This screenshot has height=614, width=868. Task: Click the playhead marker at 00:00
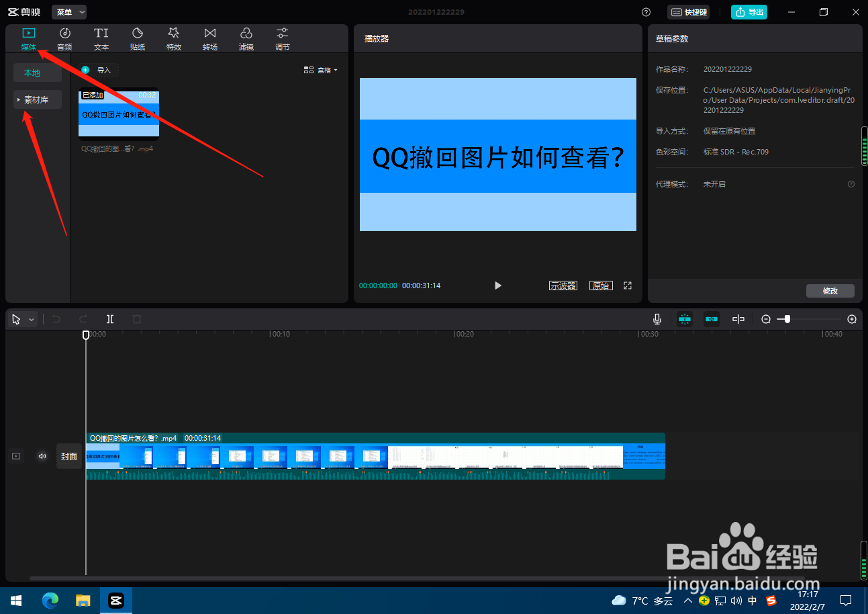(86, 335)
